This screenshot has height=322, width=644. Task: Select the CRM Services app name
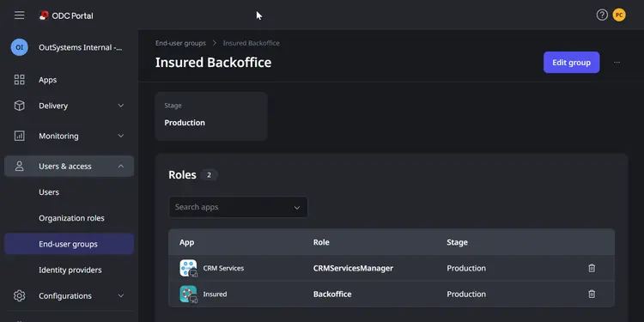[x=223, y=268]
